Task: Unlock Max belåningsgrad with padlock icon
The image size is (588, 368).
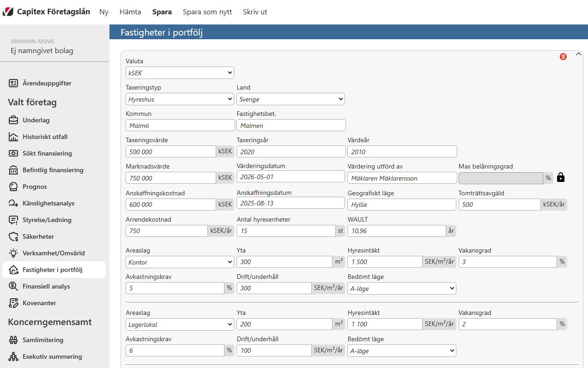Action: point(561,177)
